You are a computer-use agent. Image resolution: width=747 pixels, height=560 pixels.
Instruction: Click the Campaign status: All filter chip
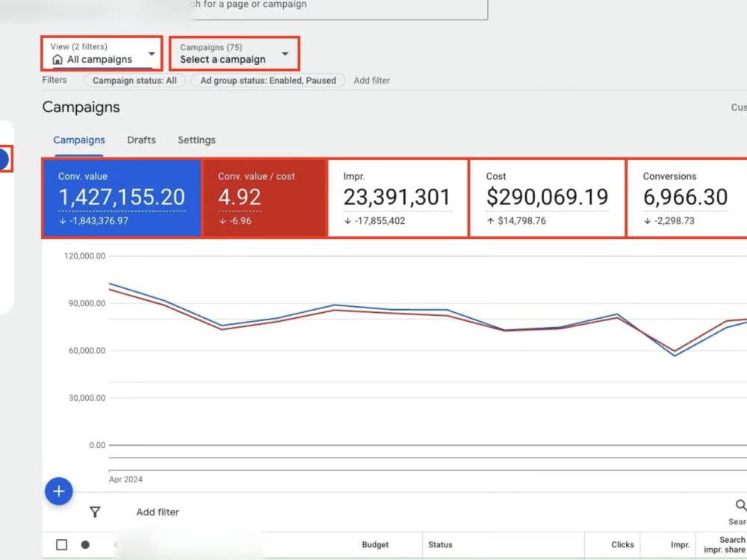(134, 81)
